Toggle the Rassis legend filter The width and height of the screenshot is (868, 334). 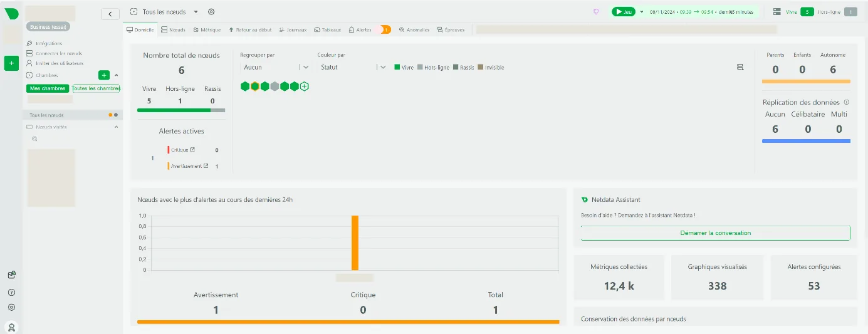click(x=464, y=67)
